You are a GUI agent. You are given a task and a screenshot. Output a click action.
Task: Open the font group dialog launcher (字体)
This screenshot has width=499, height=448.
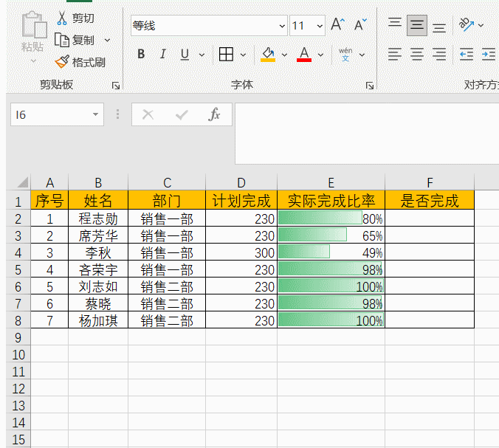(x=369, y=86)
